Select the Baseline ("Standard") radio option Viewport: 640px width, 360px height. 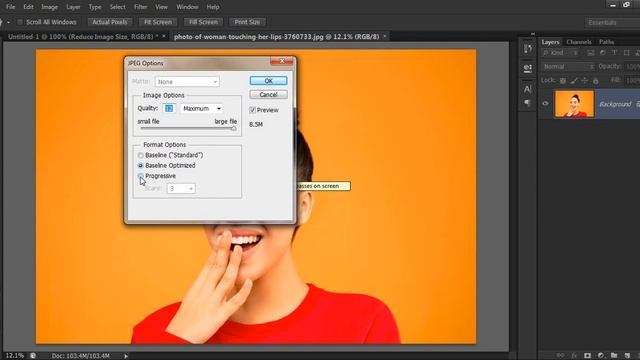click(x=140, y=156)
